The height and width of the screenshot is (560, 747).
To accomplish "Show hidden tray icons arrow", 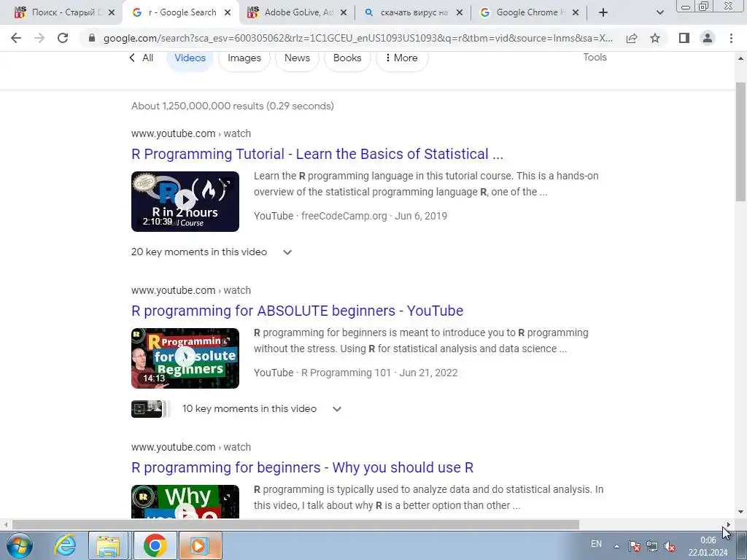I will (x=616, y=546).
